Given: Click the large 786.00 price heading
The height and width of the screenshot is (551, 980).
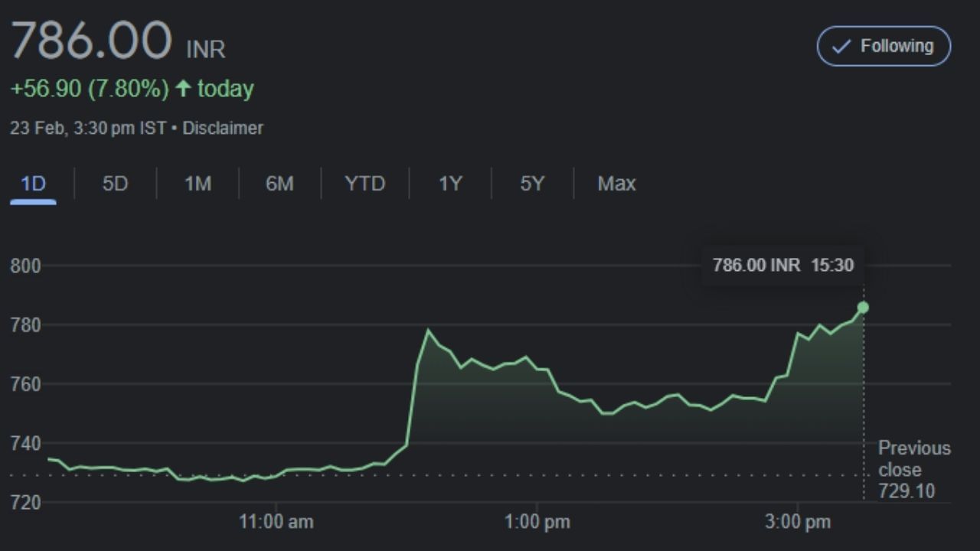Looking at the screenshot, I should [91, 41].
